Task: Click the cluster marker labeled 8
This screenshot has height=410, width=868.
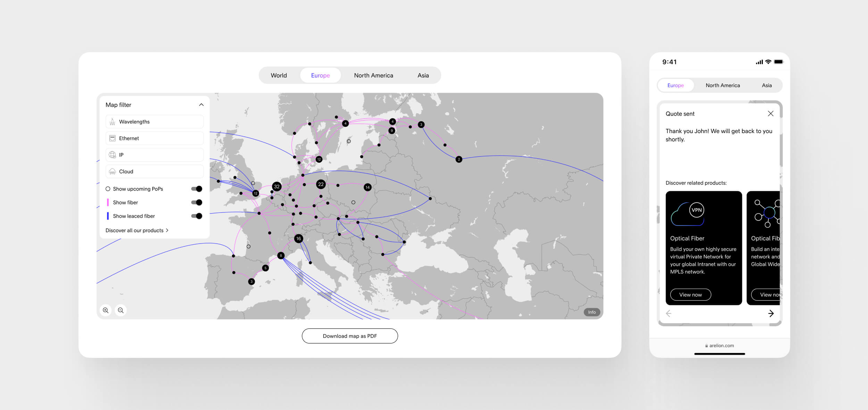Action: (x=281, y=256)
